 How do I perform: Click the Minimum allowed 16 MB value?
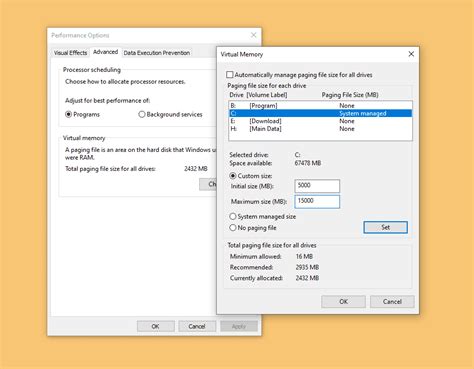[304, 256]
